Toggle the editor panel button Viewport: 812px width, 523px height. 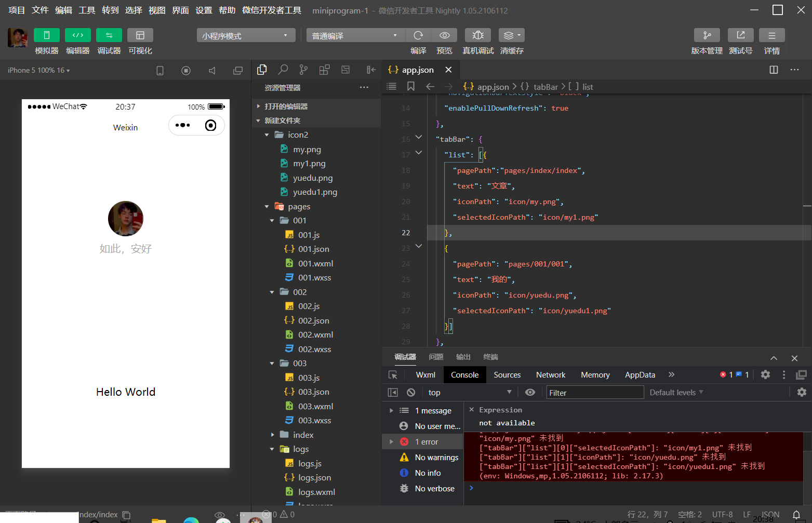tap(78, 35)
